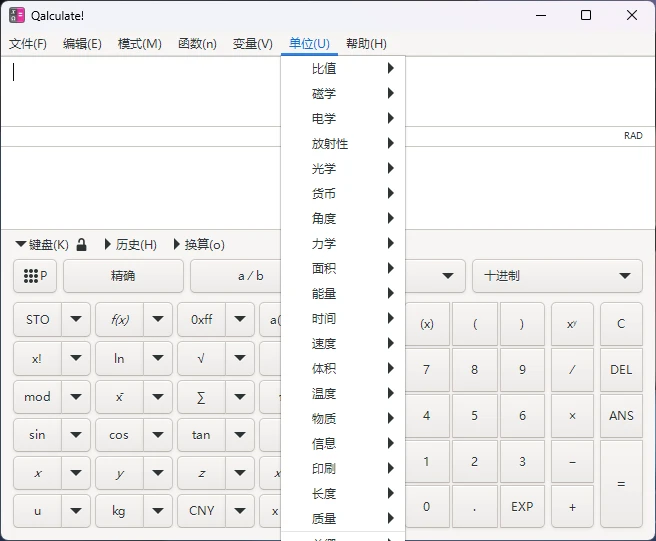Image resolution: width=656 pixels, height=541 pixels.
Task: Open the 信息 information submenu
Action: pos(343,443)
